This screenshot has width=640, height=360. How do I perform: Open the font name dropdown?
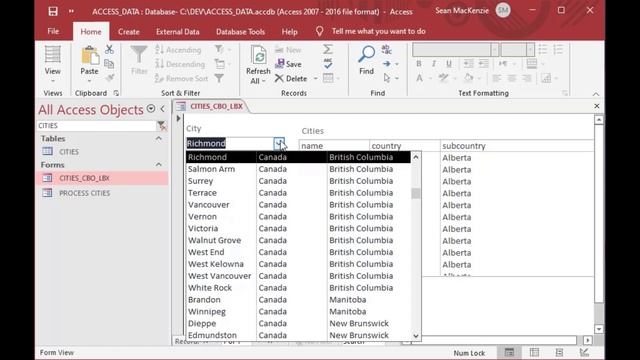coord(495,50)
